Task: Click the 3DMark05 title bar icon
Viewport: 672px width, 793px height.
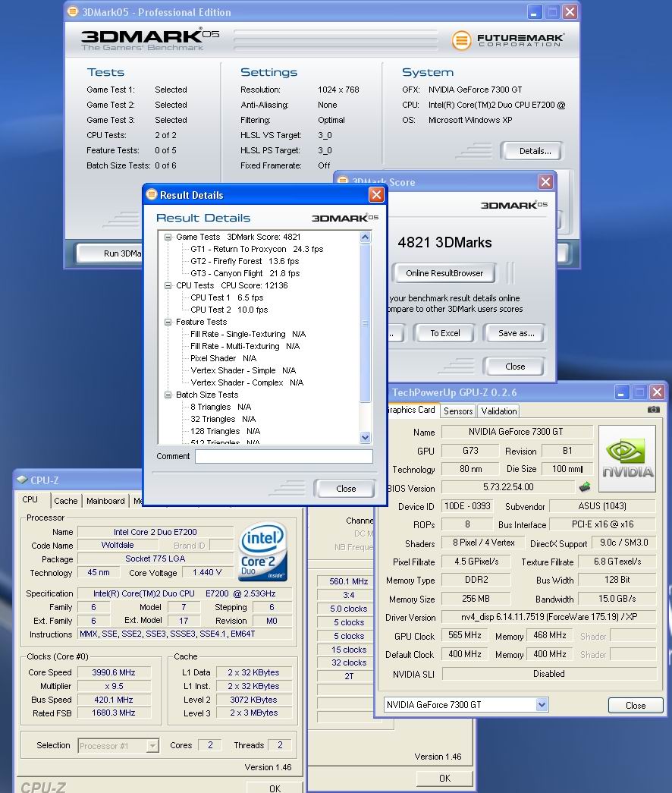Action: coord(73,11)
